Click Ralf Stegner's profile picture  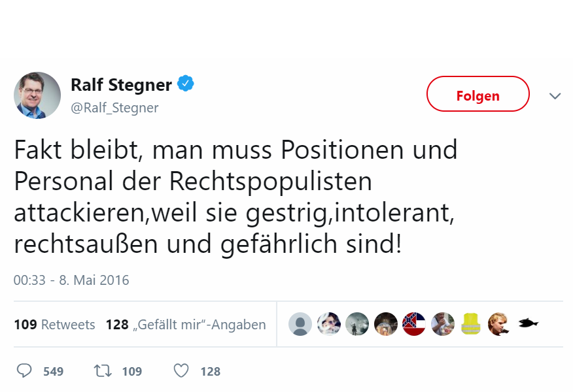[x=37, y=95]
